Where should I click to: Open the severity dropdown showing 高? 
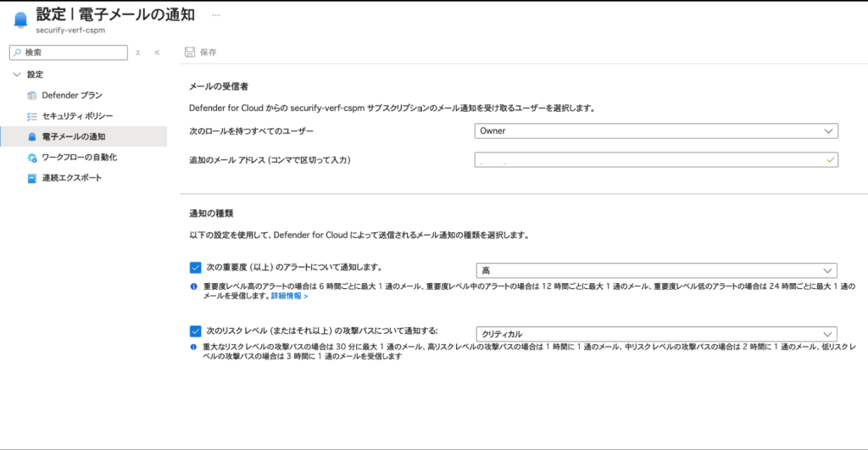tap(656, 270)
